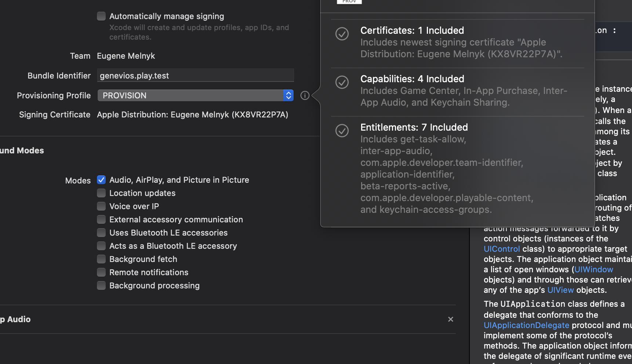This screenshot has width=632, height=364.
Task: Click the Bundle Identifier text field
Action: point(195,76)
